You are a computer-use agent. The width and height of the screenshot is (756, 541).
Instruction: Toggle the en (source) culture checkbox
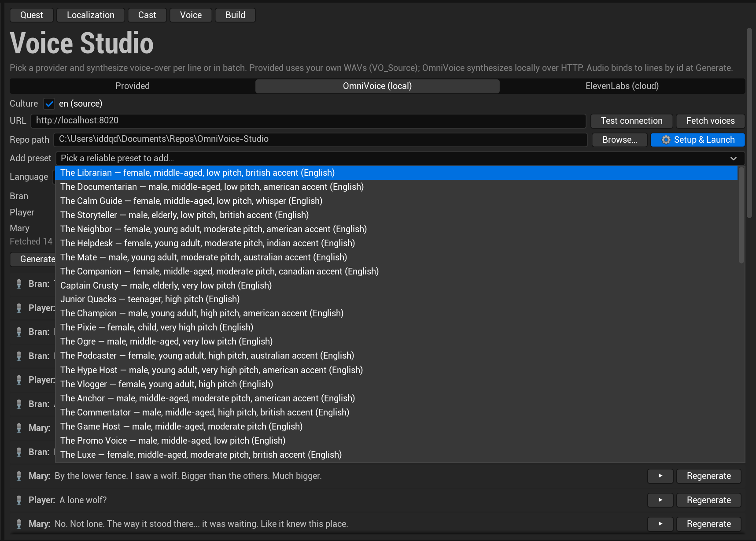click(49, 104)
